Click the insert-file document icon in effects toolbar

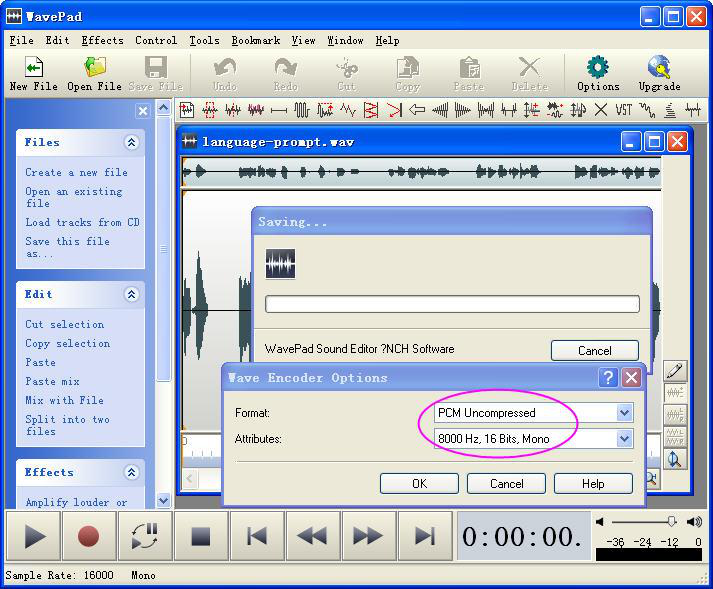pyautogui.click(x=186, y=110)
